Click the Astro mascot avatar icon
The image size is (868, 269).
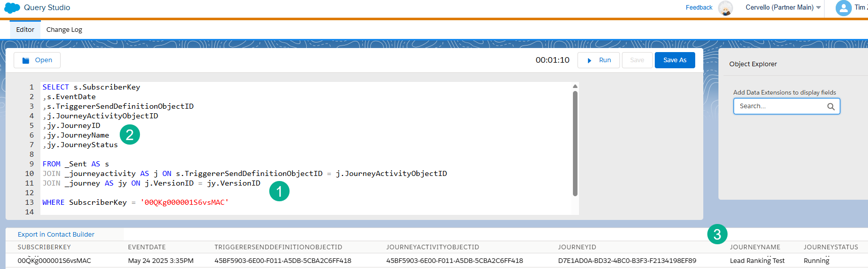(x=726, y=8)
